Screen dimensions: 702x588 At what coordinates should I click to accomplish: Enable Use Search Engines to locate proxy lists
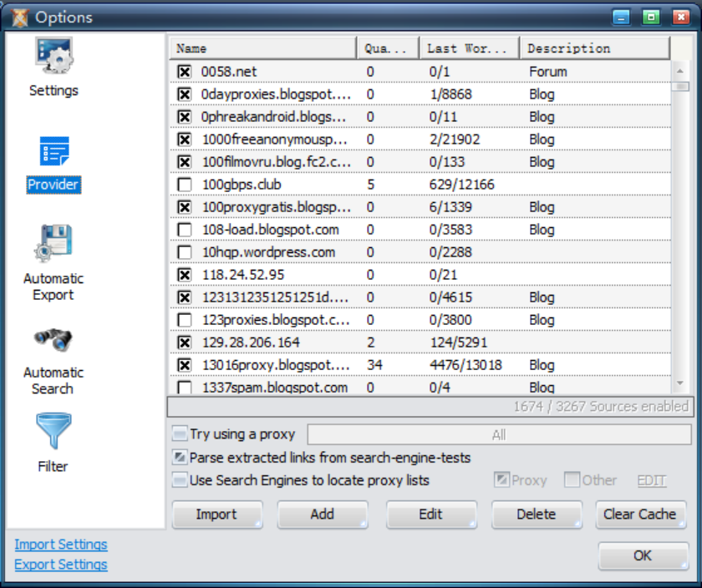pos(180,480)
